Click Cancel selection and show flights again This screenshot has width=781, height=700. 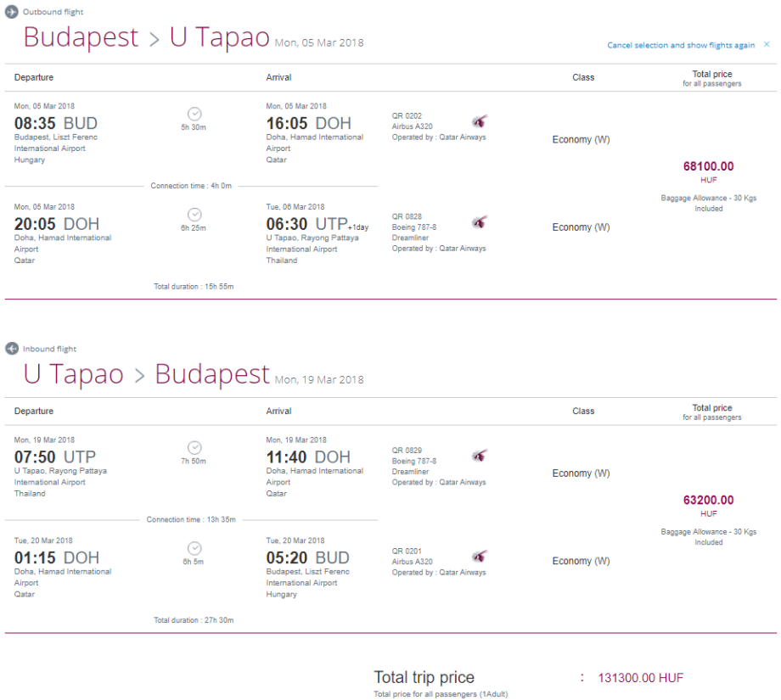pyautogui.click(x=681, y=45)
